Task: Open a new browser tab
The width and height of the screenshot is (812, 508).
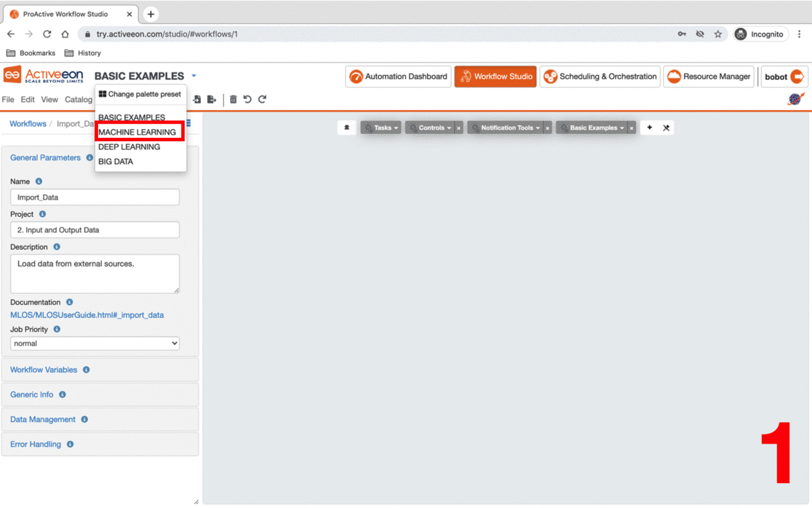Action: 151,14
